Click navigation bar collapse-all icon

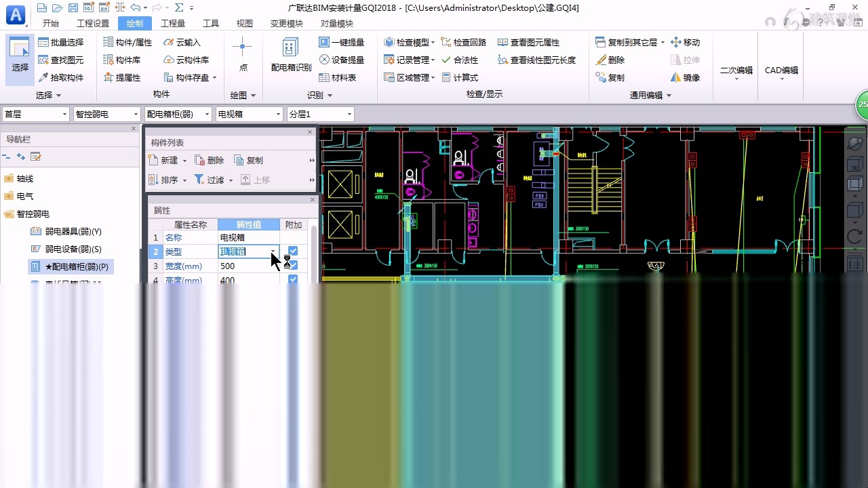click(x=7, y=157)
